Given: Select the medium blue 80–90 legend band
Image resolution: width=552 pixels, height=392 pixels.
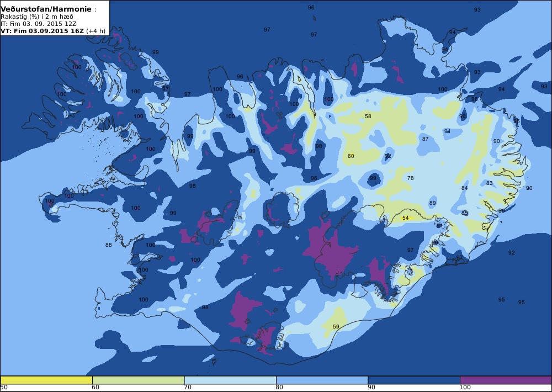Looking at the screenshot, I should click(322, 380).
